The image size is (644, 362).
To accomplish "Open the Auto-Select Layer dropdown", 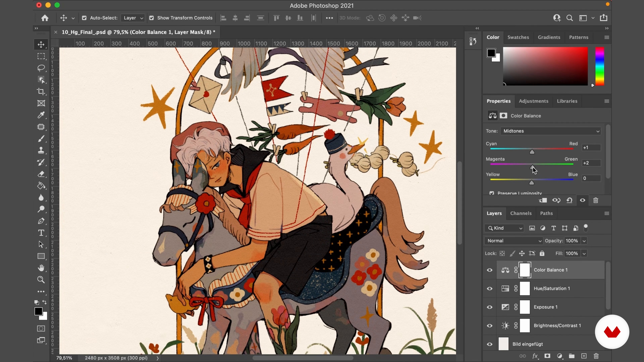I will point(133,18).
